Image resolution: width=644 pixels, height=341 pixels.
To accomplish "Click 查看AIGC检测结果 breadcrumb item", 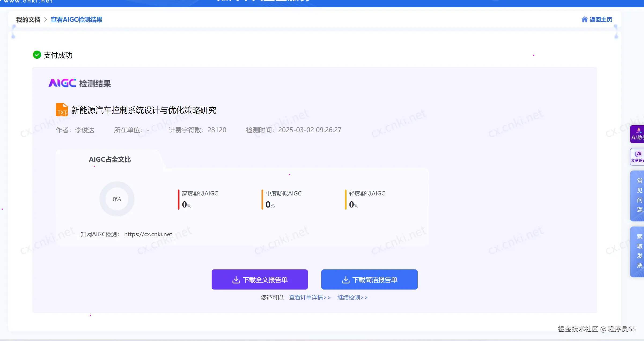I will pyautogui.click(x=76, y=20).
